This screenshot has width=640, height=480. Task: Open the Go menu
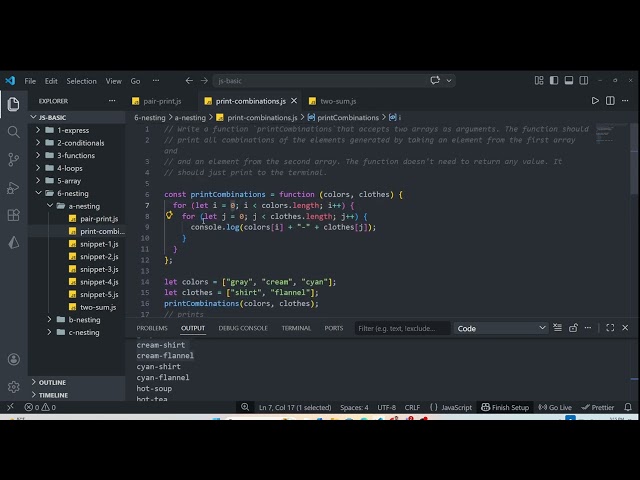point(136,81)
